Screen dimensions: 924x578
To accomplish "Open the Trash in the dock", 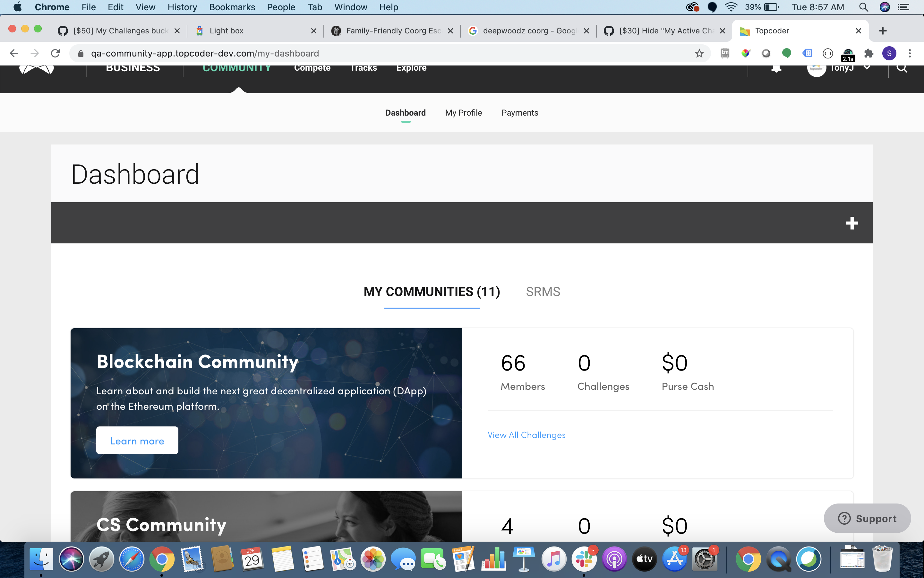I will point(882,559).
